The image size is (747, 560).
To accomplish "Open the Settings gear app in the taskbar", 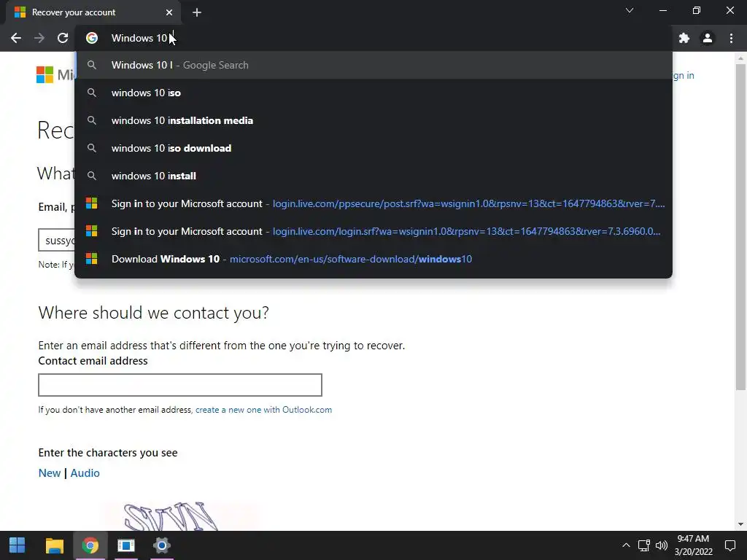I will pyautogui.click(x=162, y=545).
